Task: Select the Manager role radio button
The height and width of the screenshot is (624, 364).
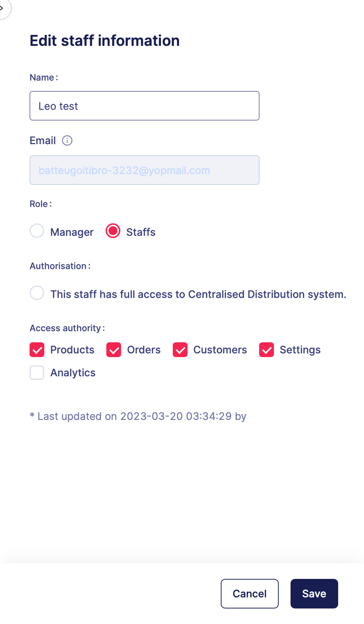Action: (x=37, y=231)
